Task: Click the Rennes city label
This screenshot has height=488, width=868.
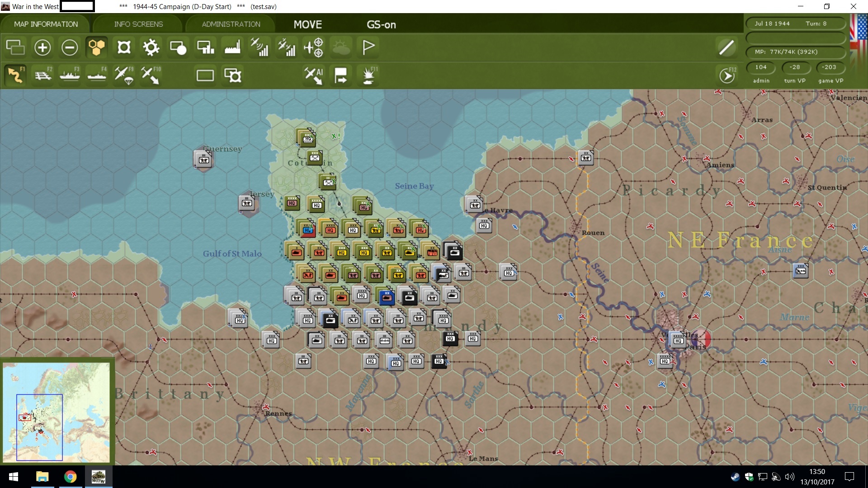Action: [278, 413]
